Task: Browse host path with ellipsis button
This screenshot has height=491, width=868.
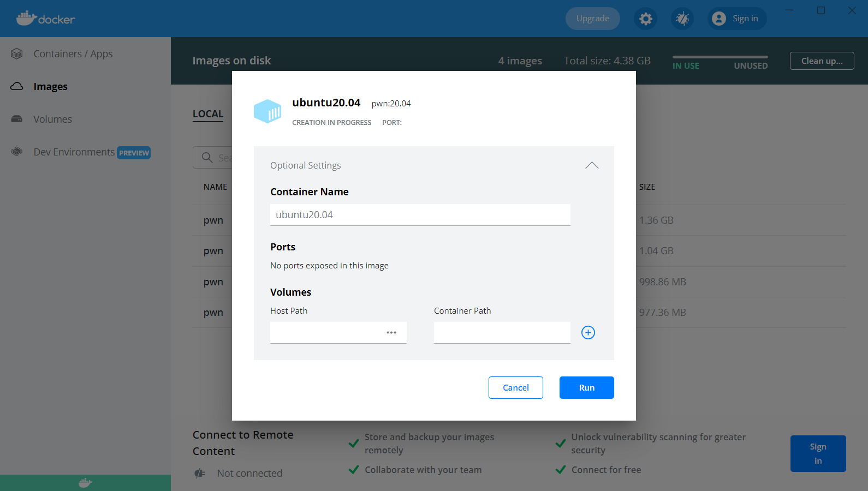Action: click(391, 332)
